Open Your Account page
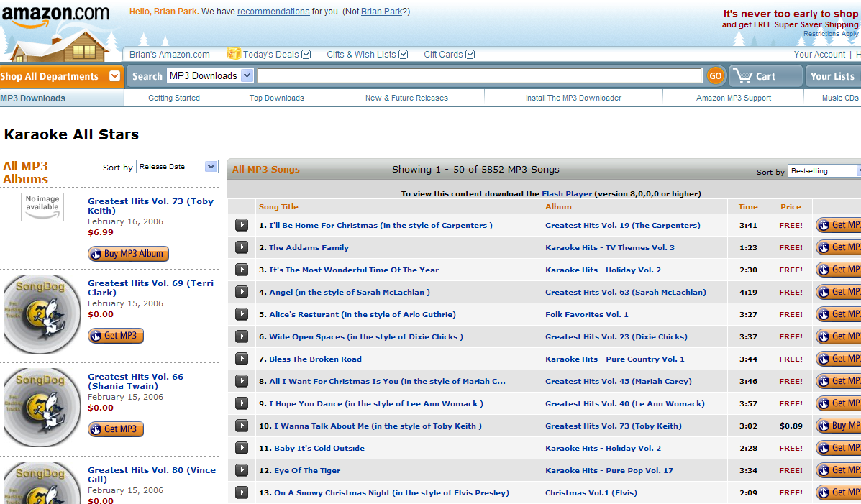 click(819, 55)
